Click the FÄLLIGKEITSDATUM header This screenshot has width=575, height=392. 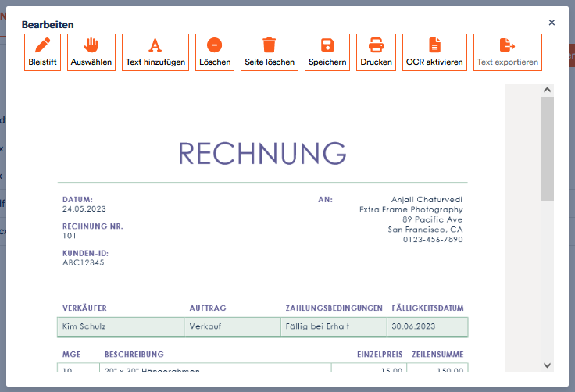pos(427,308)
